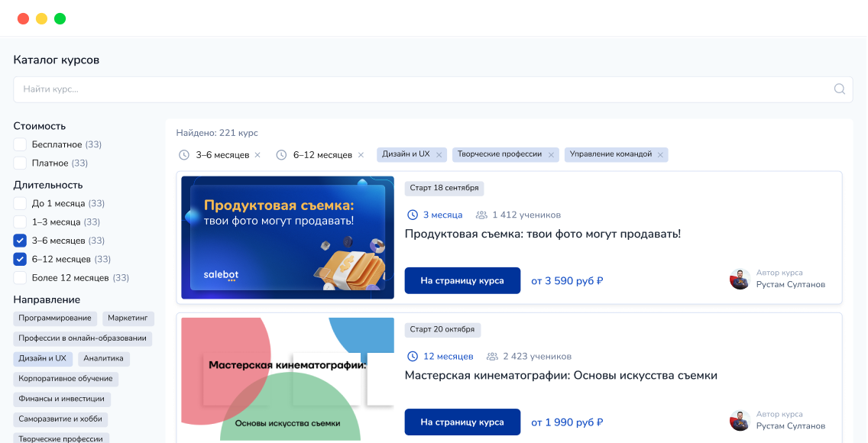The height and width of the screenshot is (443, 868).
Task: Click Рустам Султанов in second course card
Action: (791, 426)
